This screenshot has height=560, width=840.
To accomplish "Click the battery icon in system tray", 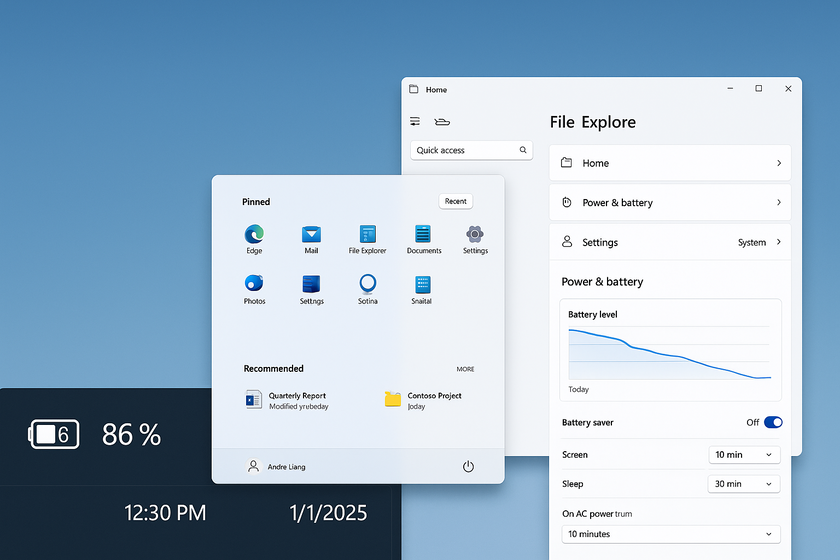I will pyautogui.click(x=54, y=434).
